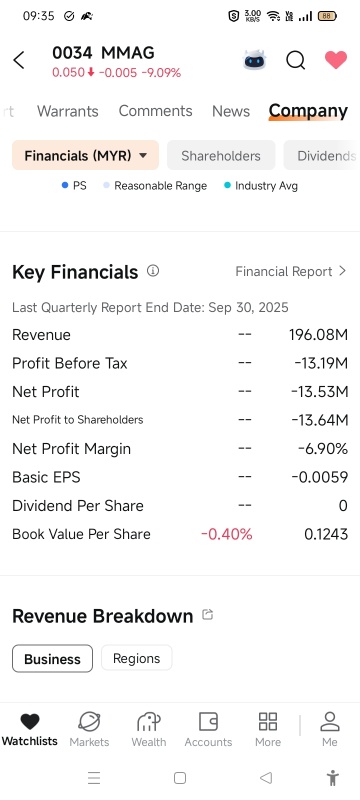Viewport: 360px width, 800px height.
Task: Go to the Me profile icon
Action: coord(330,730)
